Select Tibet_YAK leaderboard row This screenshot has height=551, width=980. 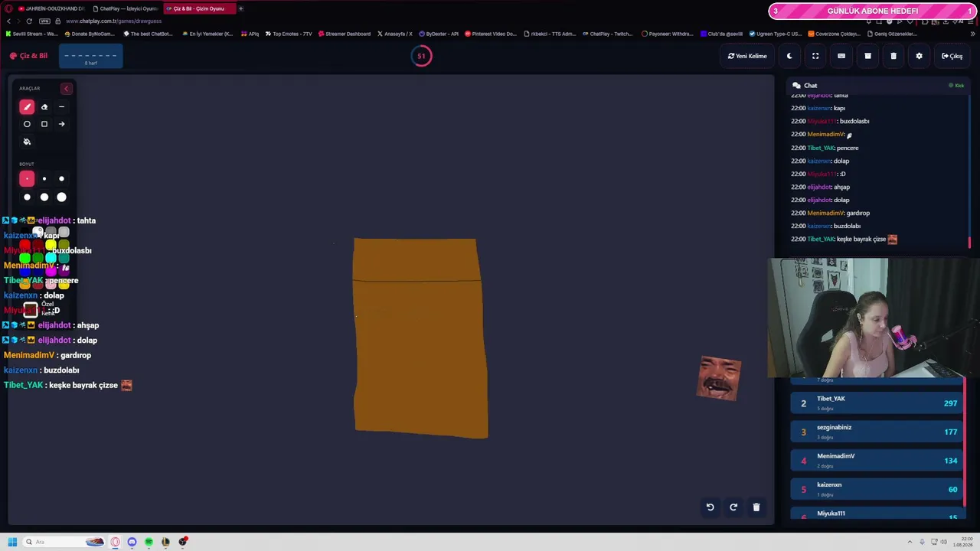click(x=878, y=403)
